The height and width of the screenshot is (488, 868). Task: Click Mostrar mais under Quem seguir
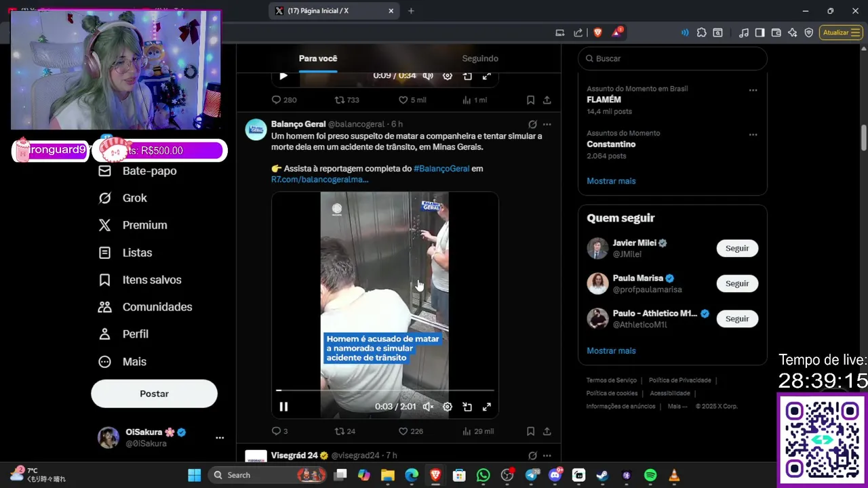(x=611, y=350)
